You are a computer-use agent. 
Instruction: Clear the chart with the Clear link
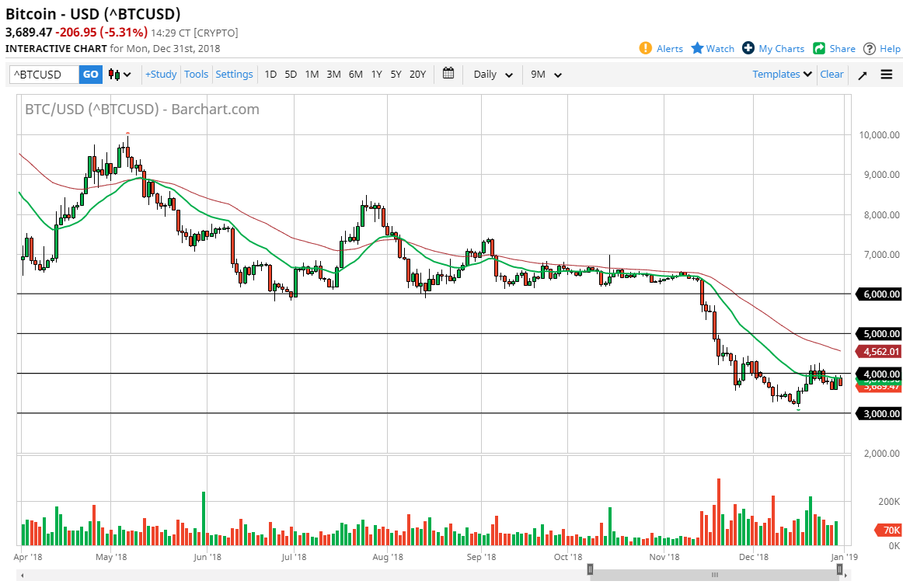832,74
